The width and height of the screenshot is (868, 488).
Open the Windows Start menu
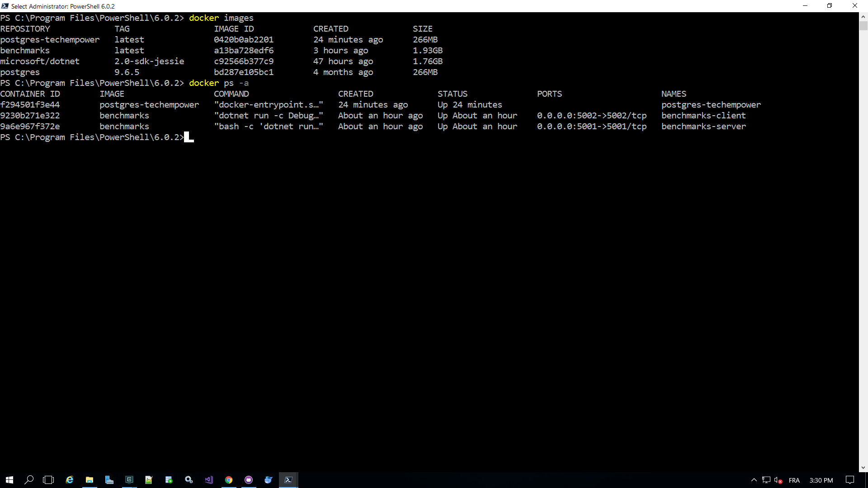click(9, 480)
